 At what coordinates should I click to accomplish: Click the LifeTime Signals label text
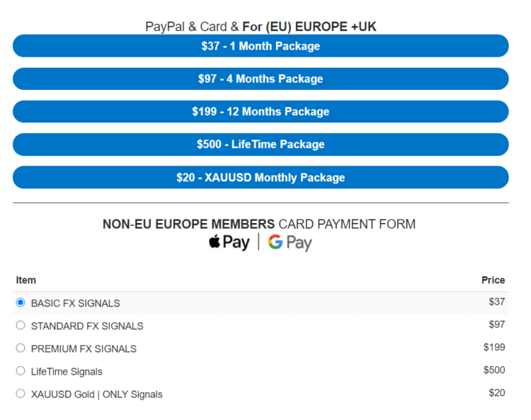tap(67, 372)
